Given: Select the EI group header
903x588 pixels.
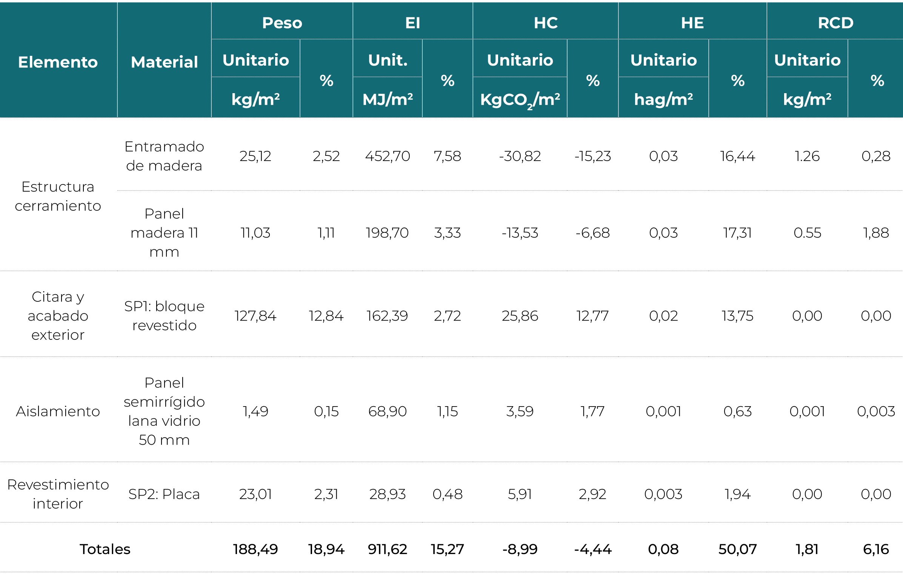Looking at the screenshot, I should (x=412, y=23).
